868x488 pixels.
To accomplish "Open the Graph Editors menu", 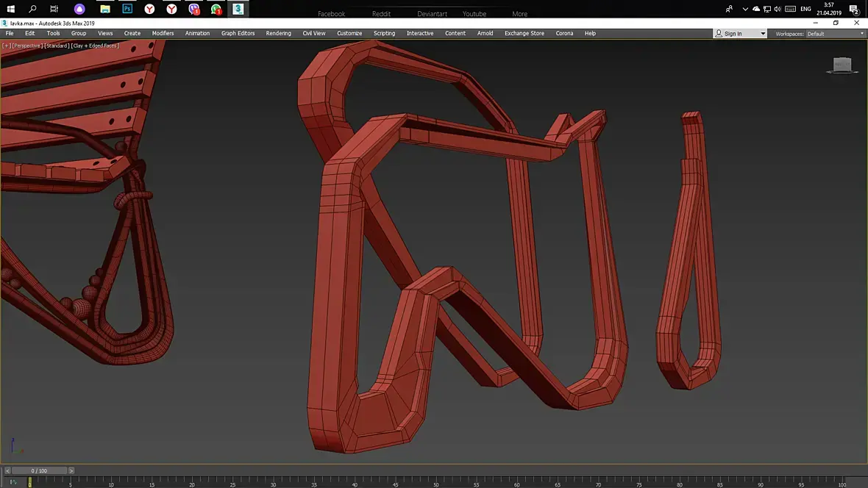I will coord(238,33).
